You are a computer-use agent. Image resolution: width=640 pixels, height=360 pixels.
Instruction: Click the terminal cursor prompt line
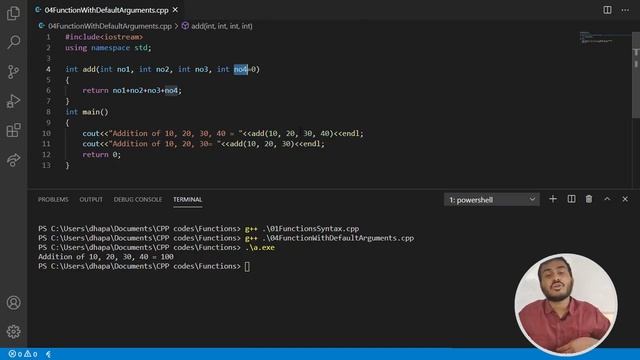coord(144,266)
